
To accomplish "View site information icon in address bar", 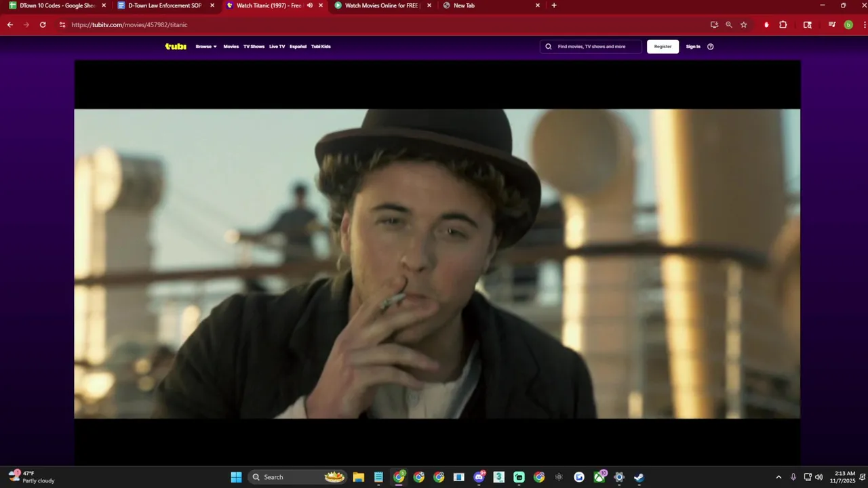I will (x=62, y=24).
